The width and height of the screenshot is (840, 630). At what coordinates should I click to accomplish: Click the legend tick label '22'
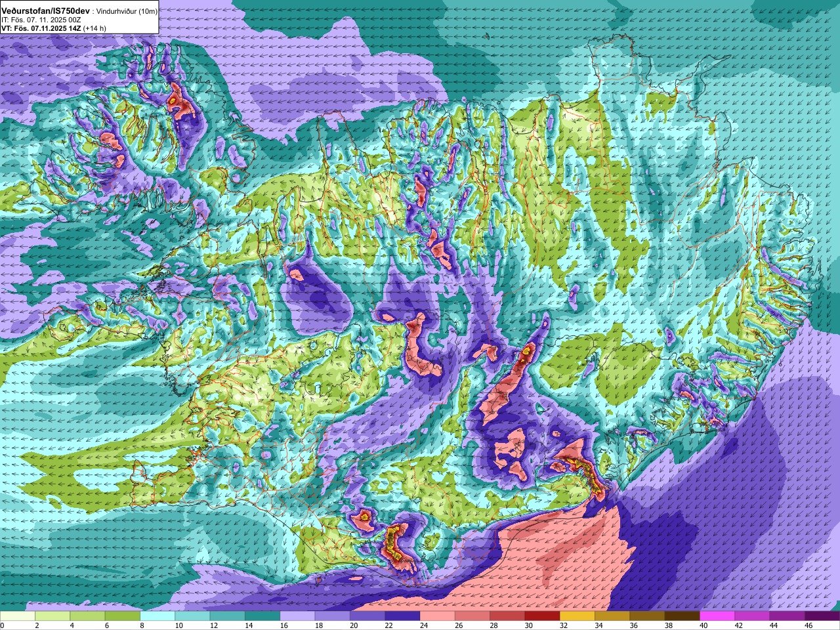[x=388, y=625]
